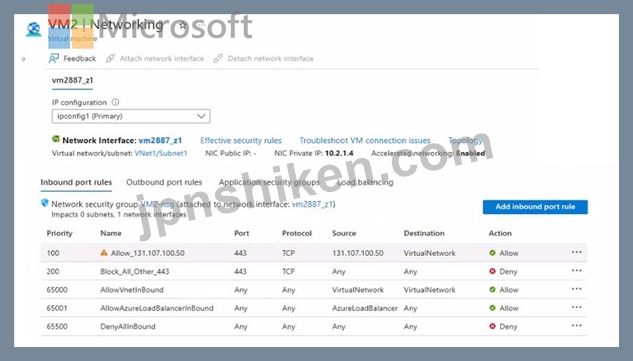Click the green Allow icon in the priority 65000 row
633x361 pixels.
(492, 290)
